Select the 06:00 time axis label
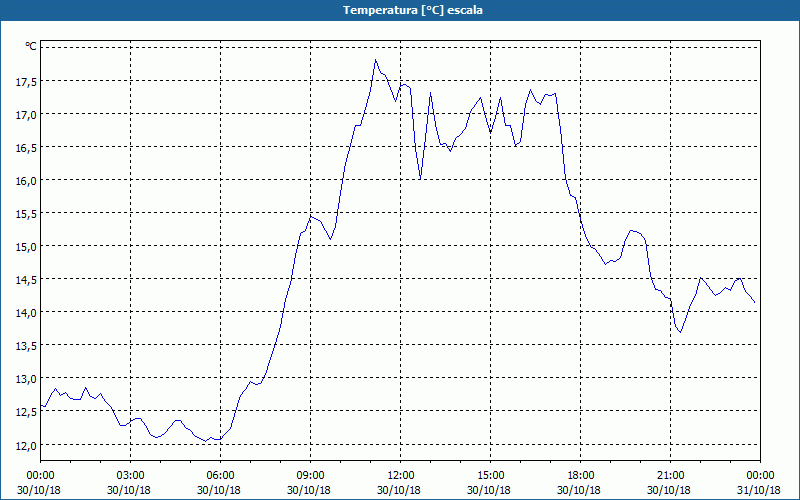800x500 pixels. point(220,476)
